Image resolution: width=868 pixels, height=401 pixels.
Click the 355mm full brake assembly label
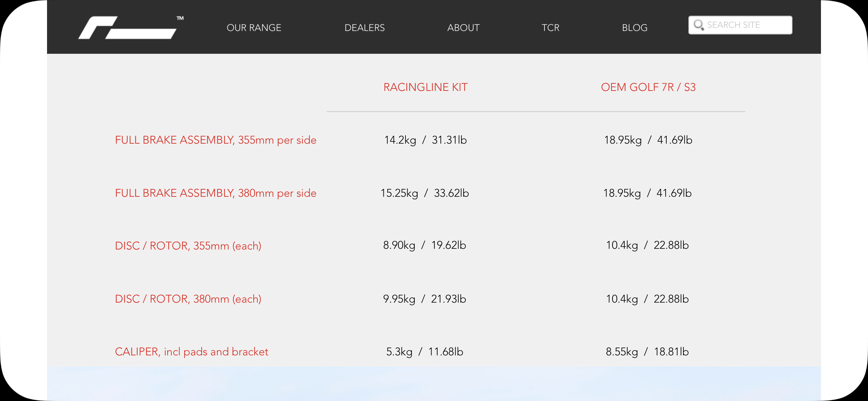point(215,140)
